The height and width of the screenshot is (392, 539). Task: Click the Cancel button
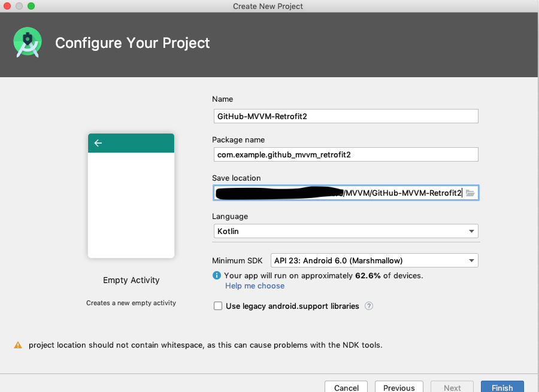[x=346, y=388]
